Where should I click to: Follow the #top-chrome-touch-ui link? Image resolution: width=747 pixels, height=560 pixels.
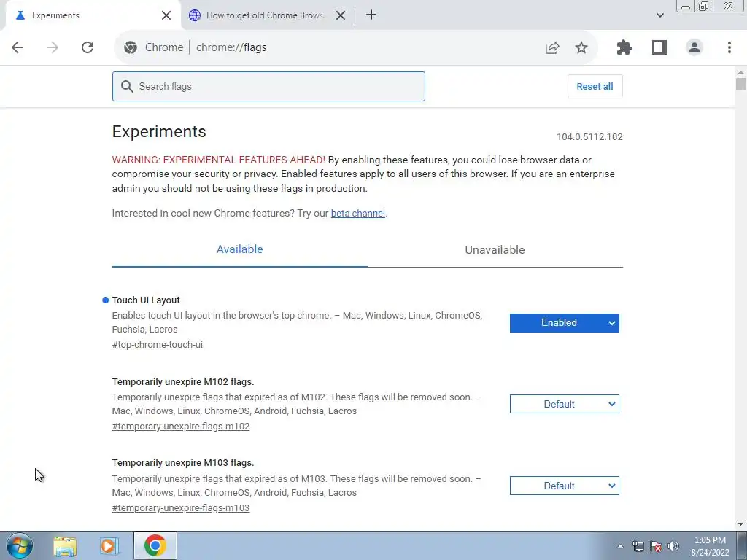[x=158, y=344]
